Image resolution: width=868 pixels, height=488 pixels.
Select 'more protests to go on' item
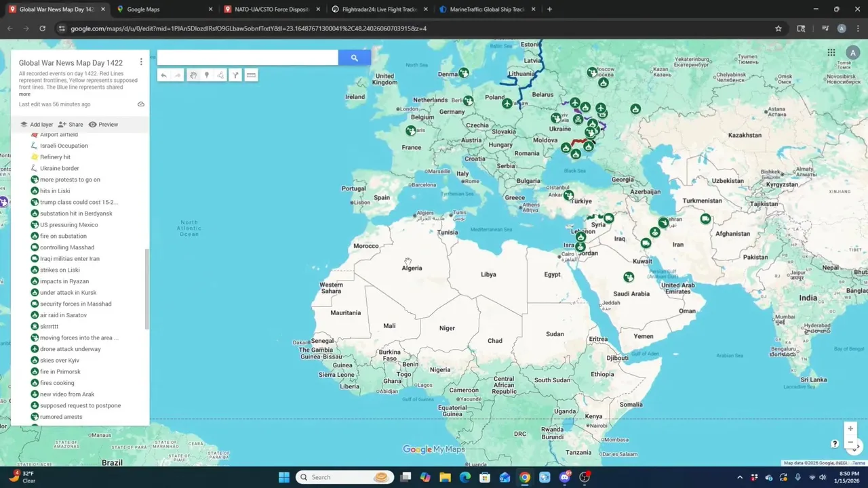[x=70, y=180]
